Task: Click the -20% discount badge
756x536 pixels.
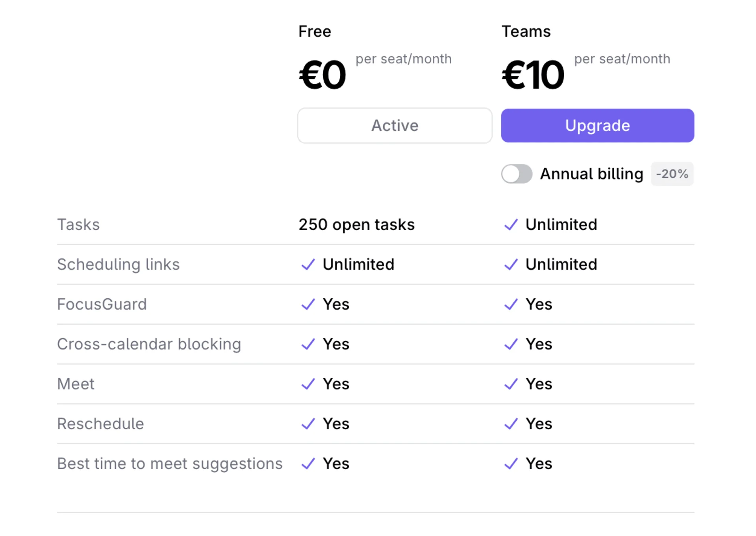Action: (x=672, y=174)
